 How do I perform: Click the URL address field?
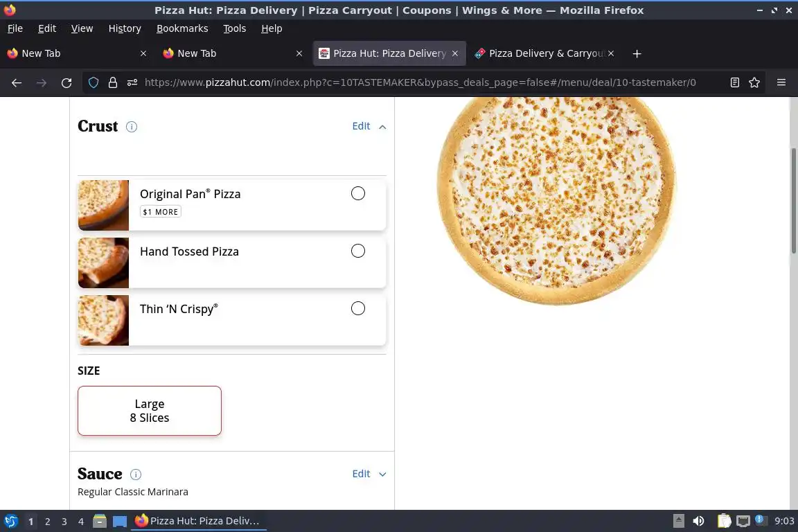tap(420, 82)
